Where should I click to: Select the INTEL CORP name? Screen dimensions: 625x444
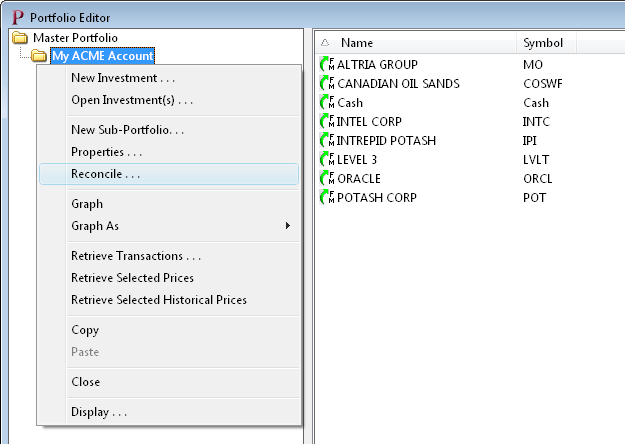[369, 121]
